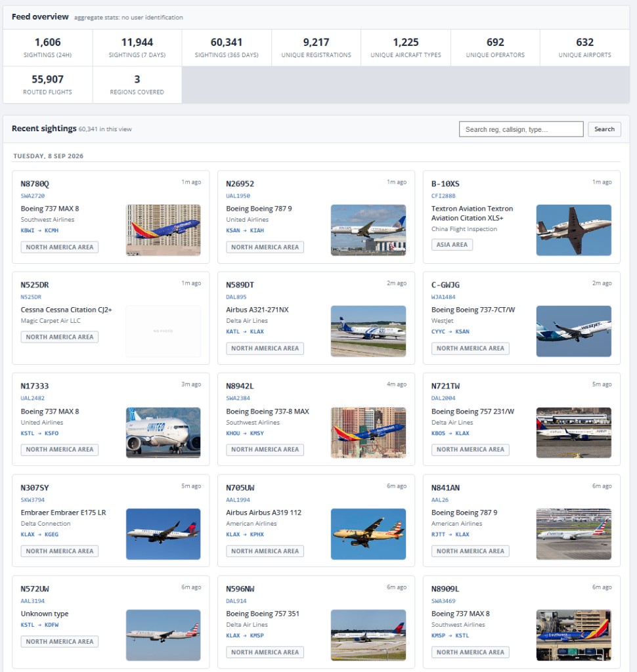This screenshot has height=672, width=637.
Task: View the N8942L Southwest photo
Action: pos(368,433)
